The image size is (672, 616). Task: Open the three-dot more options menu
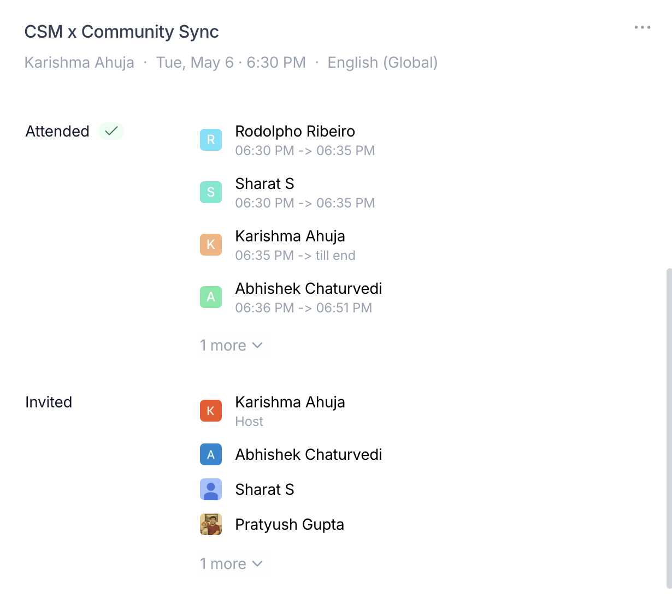coord(642,27)
